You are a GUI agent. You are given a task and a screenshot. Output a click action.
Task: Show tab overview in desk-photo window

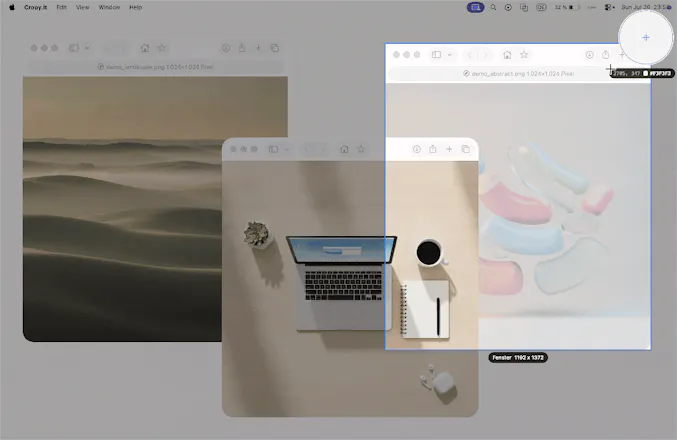[465, 149]
